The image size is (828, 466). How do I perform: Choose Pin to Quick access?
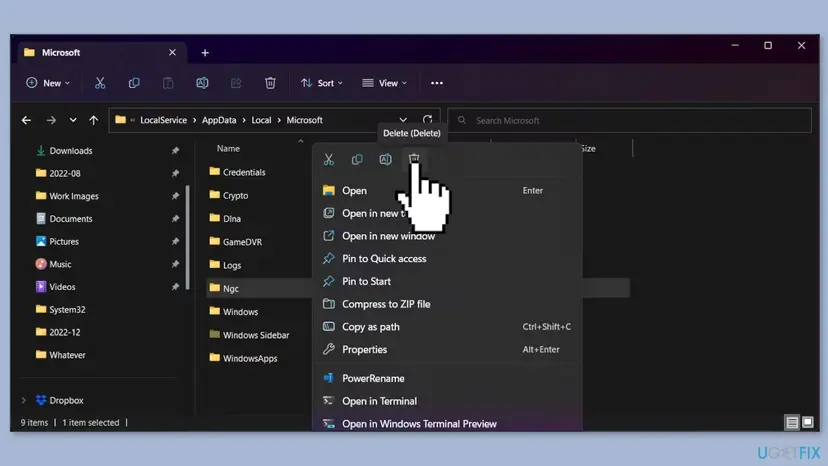[447, 259]
